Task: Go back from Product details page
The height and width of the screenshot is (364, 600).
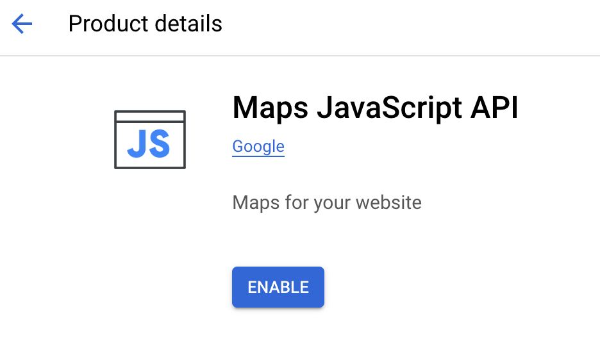Action: tap(22, 24)
